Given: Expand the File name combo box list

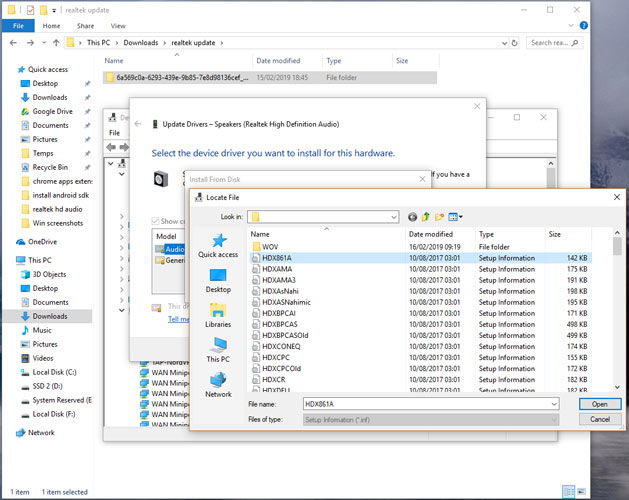Looking at the screenshot, I should point(553,404).
